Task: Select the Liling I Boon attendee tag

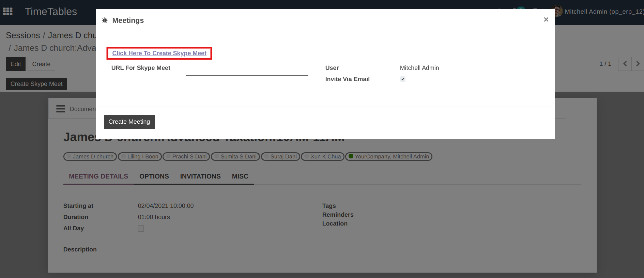Action: [x=140, y=156]
